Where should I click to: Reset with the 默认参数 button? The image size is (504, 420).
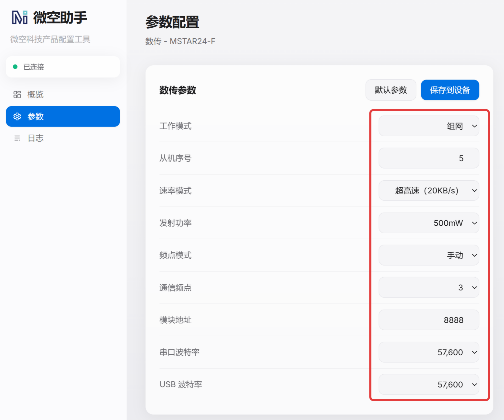pos(391,90)
